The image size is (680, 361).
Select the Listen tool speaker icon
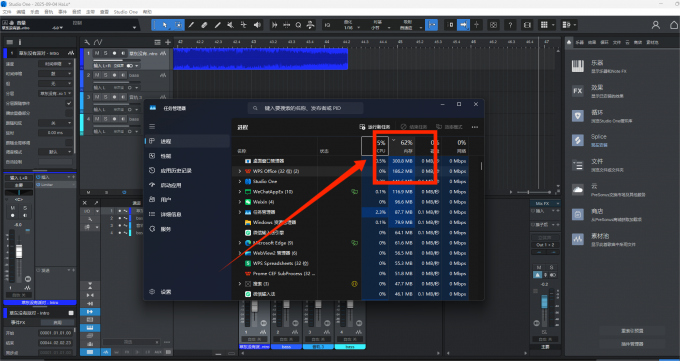(257, 25)
